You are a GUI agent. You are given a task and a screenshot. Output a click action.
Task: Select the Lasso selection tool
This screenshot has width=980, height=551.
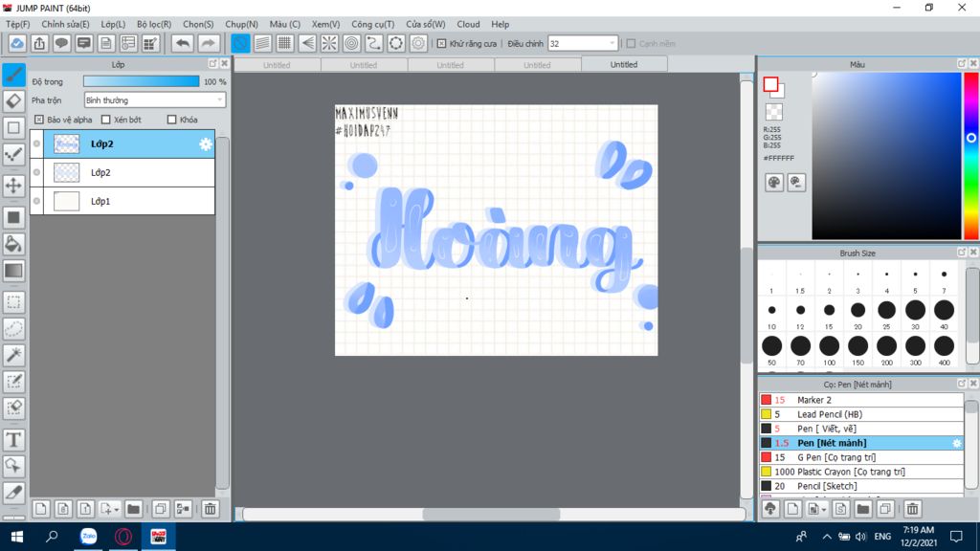(x=13, y=329)
